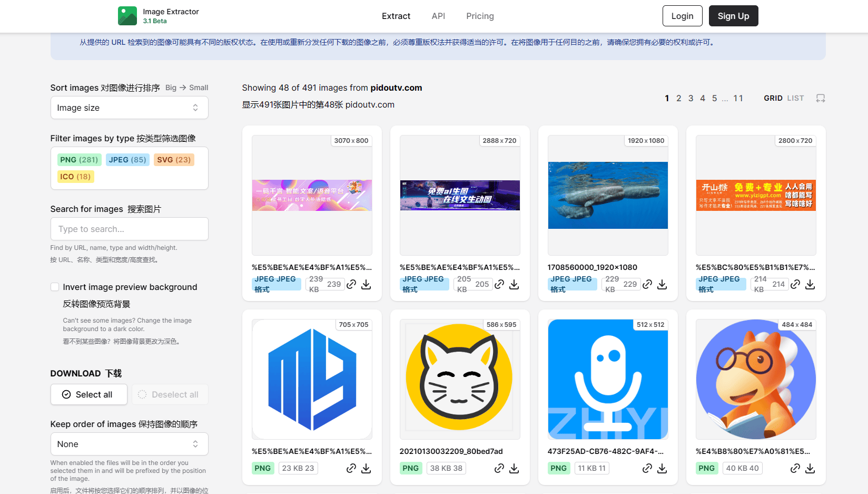Download the 1920 x 1080 whale image
This screenshot has width=868, height=494.
point(662,284)
